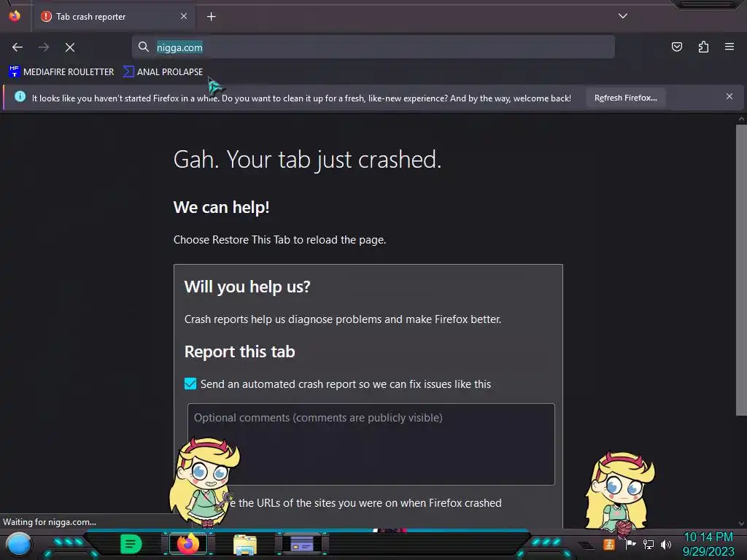Viewport: 747px width, 560px height.
Task: Click the 'We can help!' heading
Action: [x=222, y=207]
